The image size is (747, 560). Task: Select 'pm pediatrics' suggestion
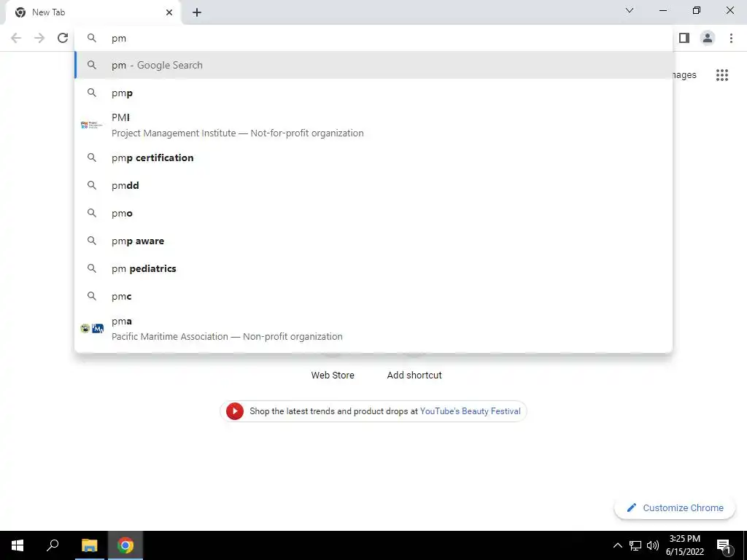click(x=373, y=268)
